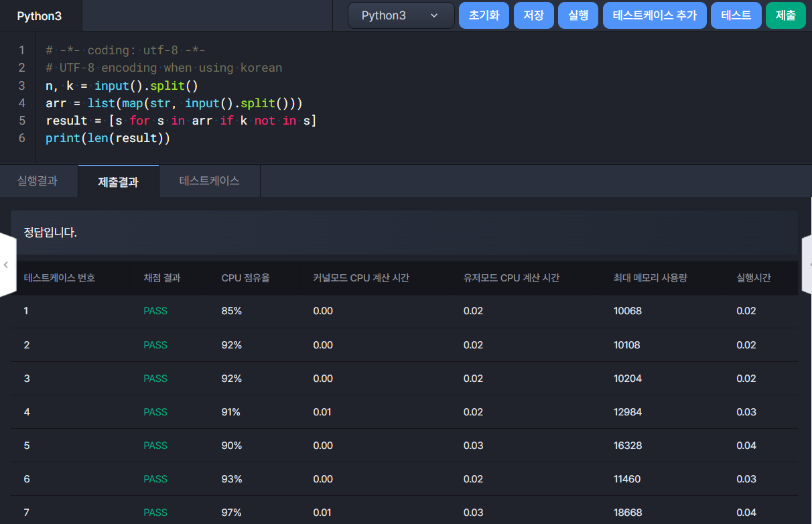Click the UTF-8 encoding korean comment
The image size is (812, 524).
[x=163, y=68]
